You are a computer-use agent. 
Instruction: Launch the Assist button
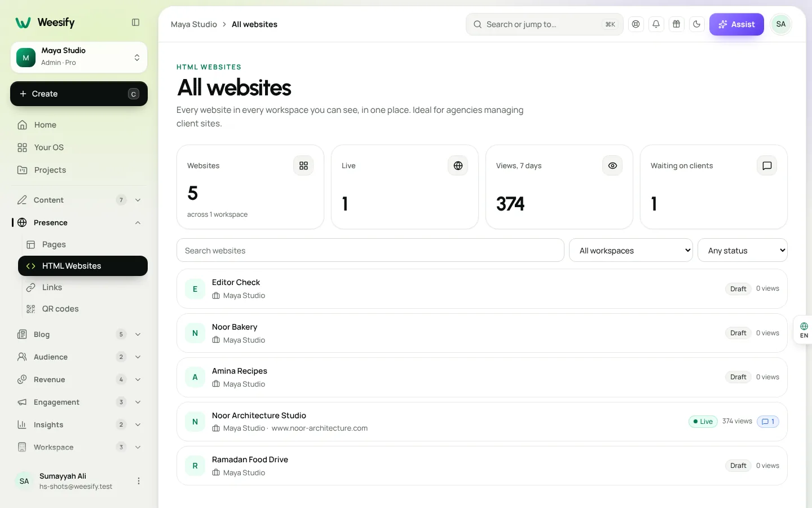tap(736, 24)
